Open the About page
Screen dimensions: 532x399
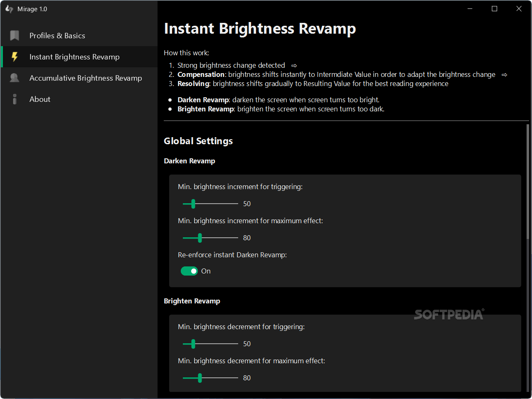pos(40,99)
